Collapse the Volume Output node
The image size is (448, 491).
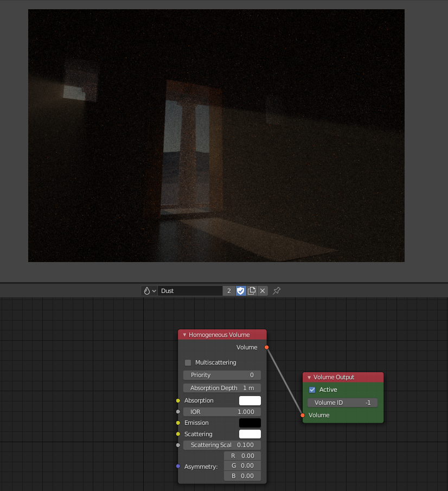[x=309, y=377]
